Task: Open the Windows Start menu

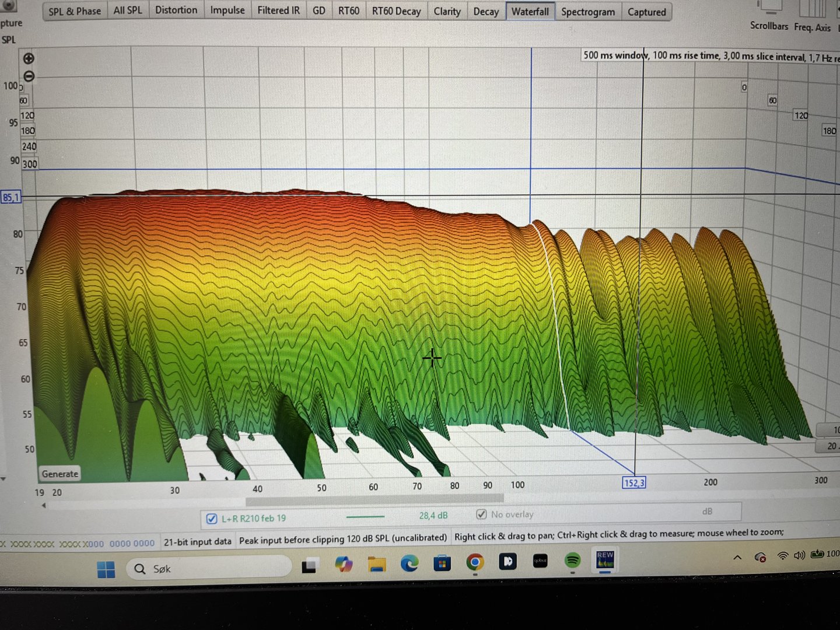Action: [x=106, y=569]
